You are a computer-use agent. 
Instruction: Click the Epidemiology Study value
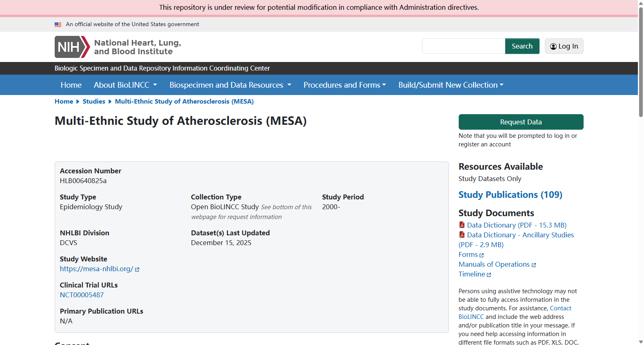click(91, 207)
